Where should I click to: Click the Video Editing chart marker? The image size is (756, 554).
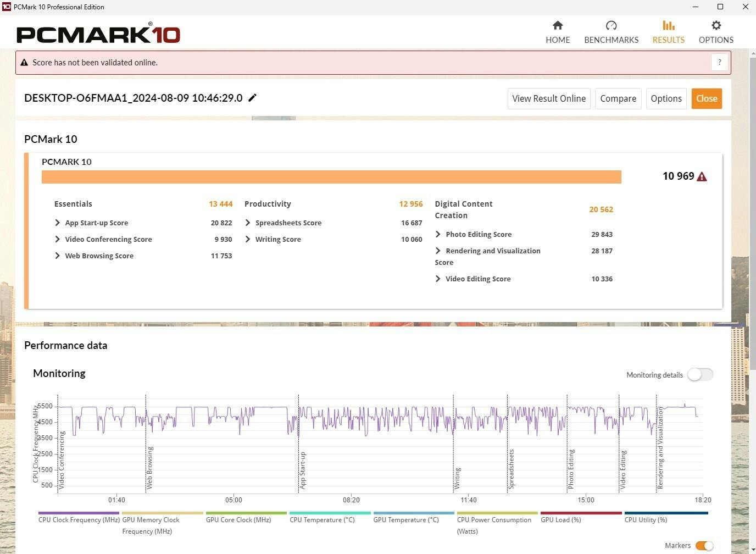coord(622,469)
